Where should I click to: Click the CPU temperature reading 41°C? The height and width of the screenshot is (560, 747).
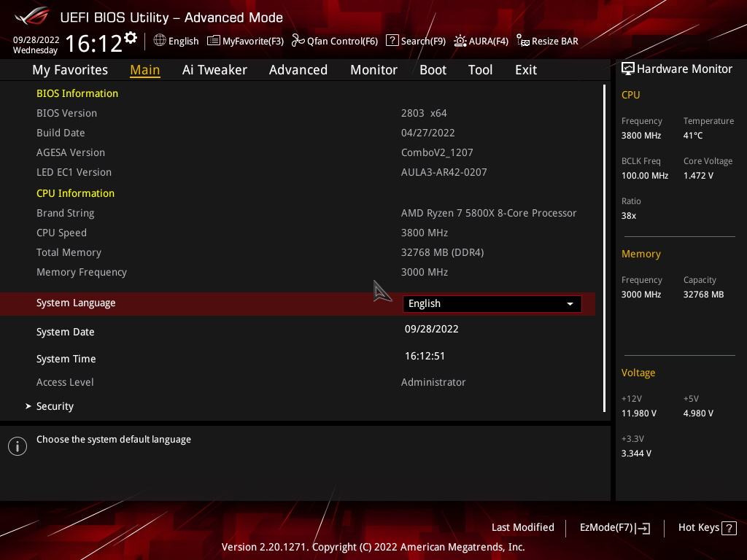[693, 136]
